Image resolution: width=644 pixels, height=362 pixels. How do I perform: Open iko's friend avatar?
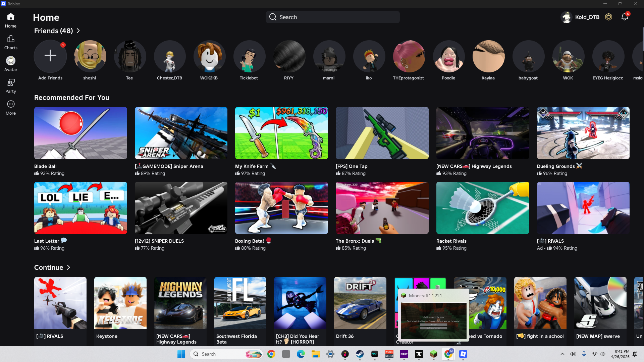(369, 56)
